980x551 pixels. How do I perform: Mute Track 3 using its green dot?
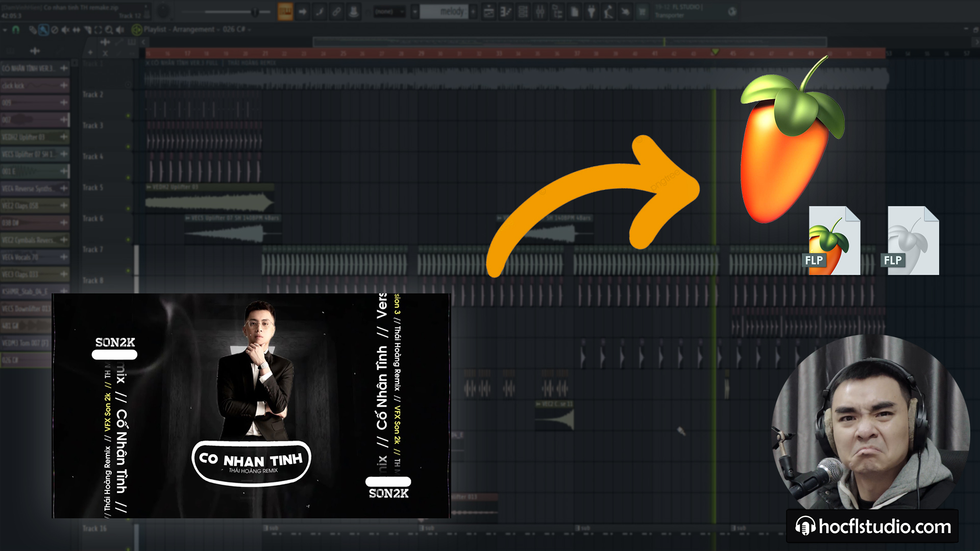tap(128, 147)
